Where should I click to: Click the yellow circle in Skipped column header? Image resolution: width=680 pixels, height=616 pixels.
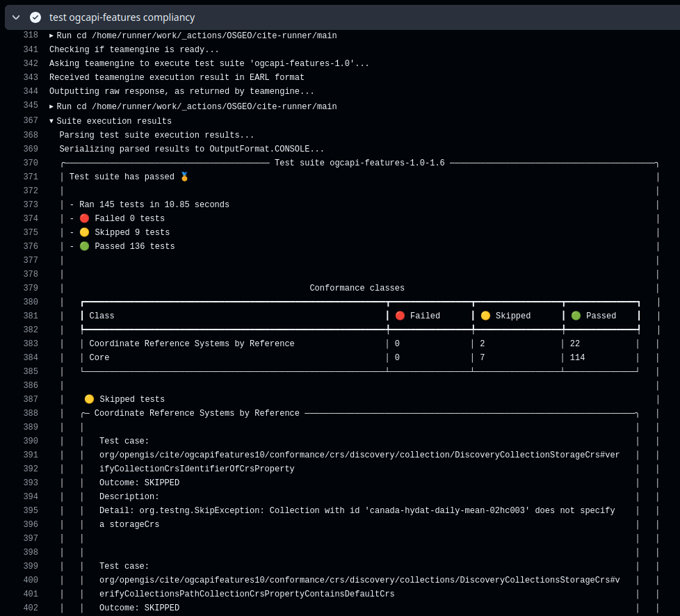click(486, 316)
